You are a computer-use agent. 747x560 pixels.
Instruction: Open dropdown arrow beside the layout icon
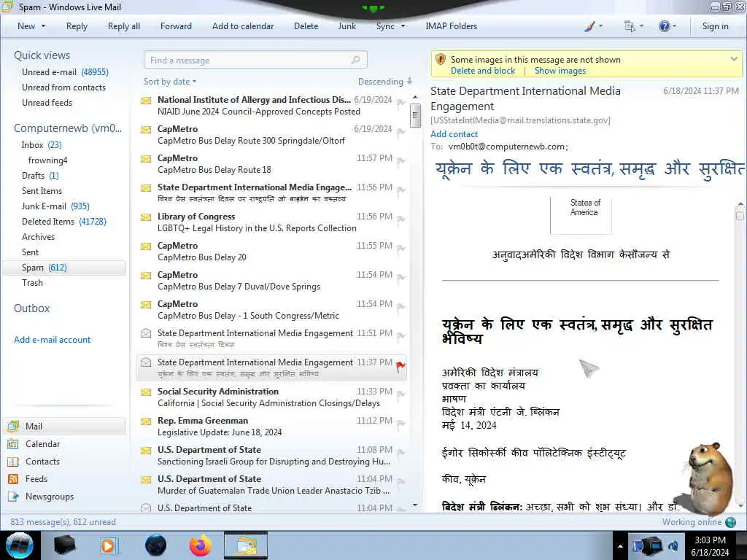[641, 27]
